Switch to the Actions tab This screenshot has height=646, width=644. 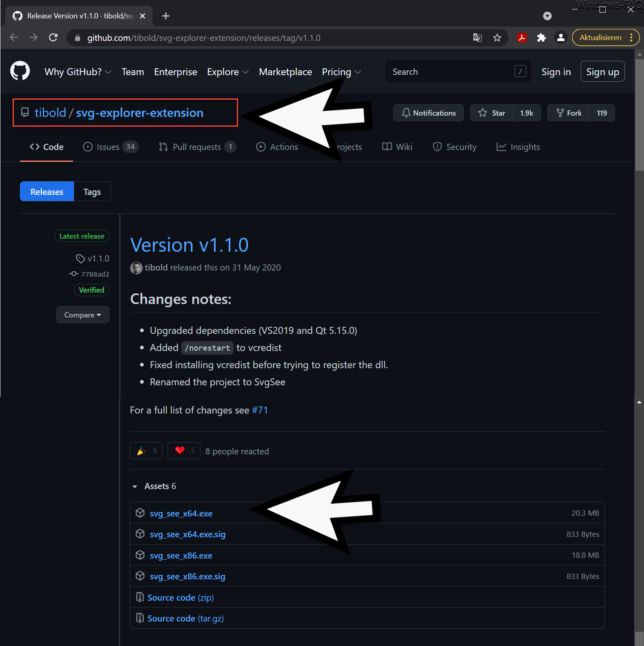[277, 147]
